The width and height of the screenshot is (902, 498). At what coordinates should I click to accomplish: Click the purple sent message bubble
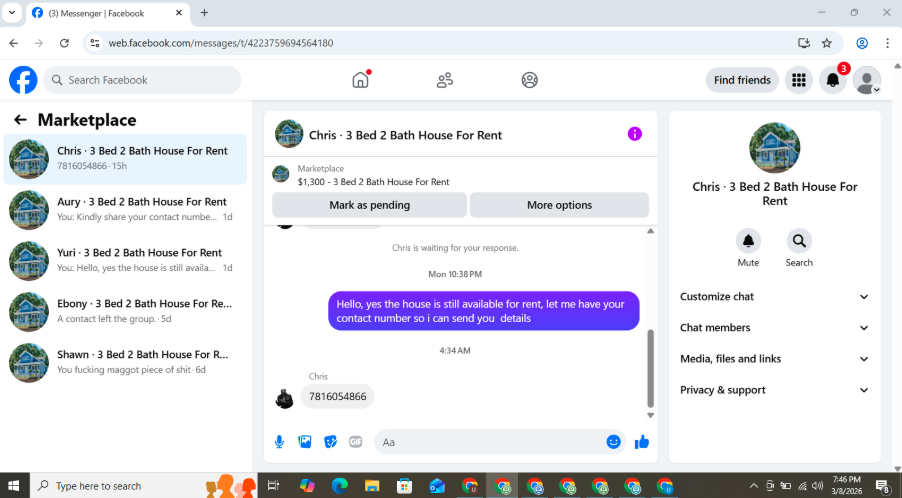click(483, 311)
